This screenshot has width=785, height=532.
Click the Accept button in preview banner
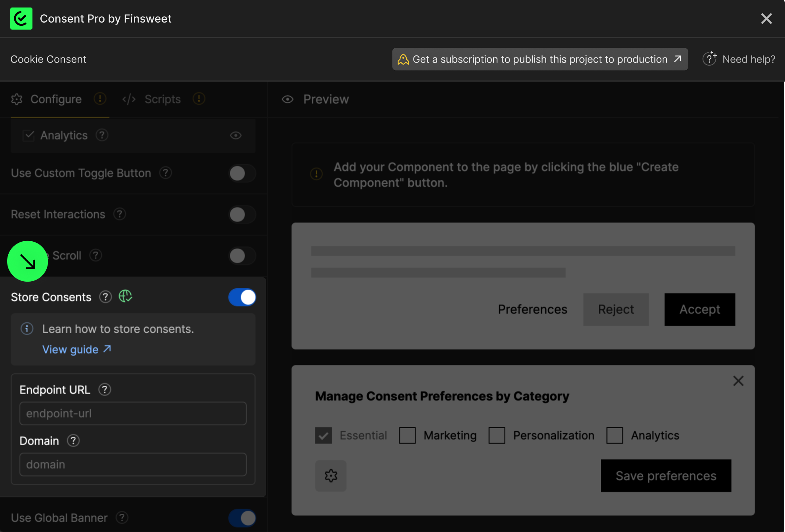click(x=700, y=309)
